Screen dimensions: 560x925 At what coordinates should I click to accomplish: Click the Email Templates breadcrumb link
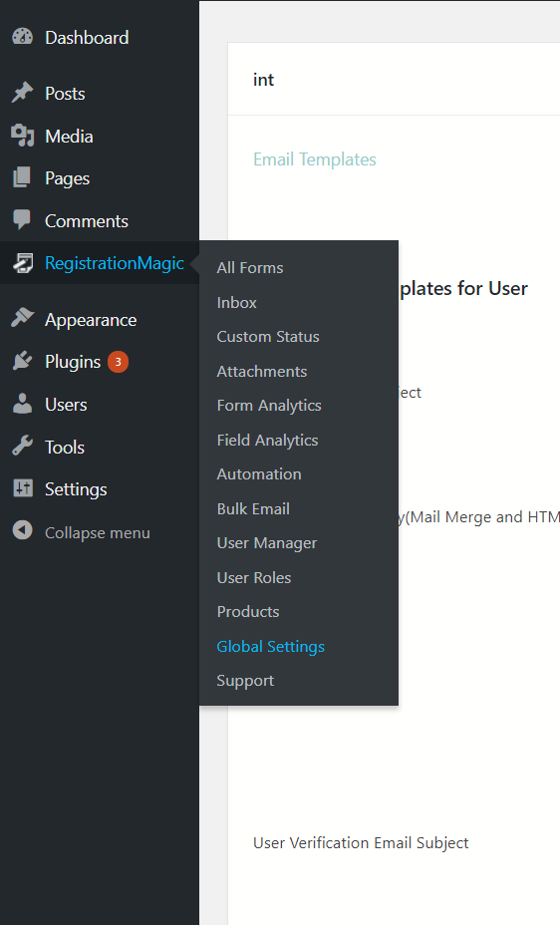click(x=314, y=159)
